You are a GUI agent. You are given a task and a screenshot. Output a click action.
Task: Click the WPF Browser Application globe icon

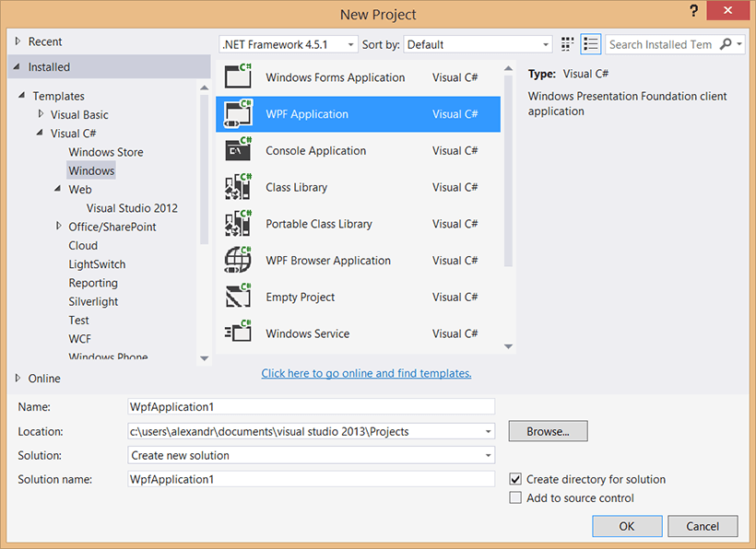tap(238, 260)
